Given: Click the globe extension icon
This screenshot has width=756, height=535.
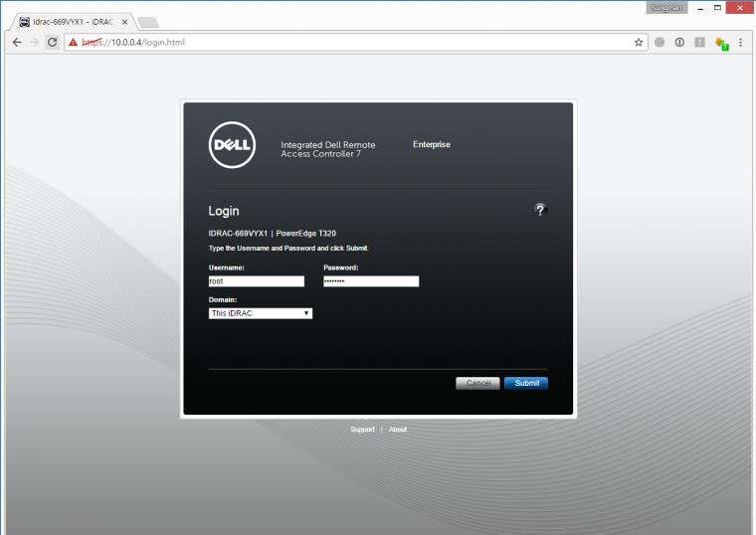Looking at the screenshot, I should tap(660, 43).
